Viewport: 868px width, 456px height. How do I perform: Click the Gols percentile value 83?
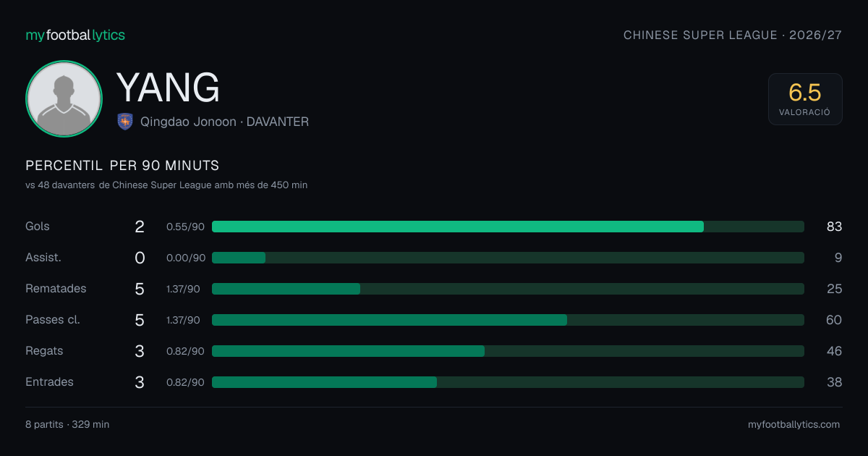point(834,227)
